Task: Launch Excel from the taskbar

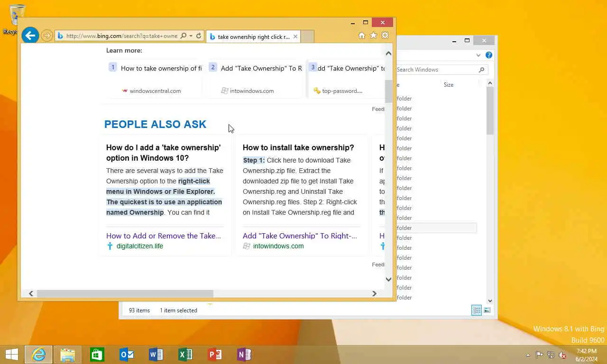Action: pos(185,355)
